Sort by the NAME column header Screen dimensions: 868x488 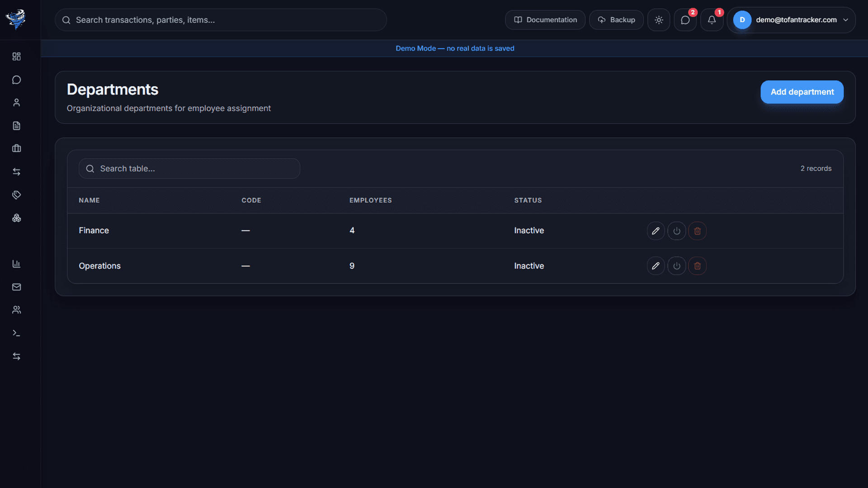[x=89, y=200]
